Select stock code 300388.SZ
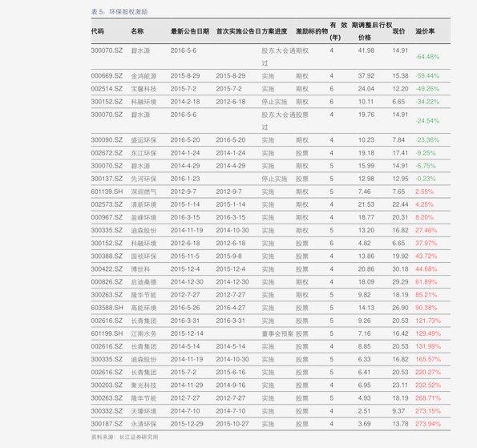Viewport: 477px width, 448px height. (107, 256)
